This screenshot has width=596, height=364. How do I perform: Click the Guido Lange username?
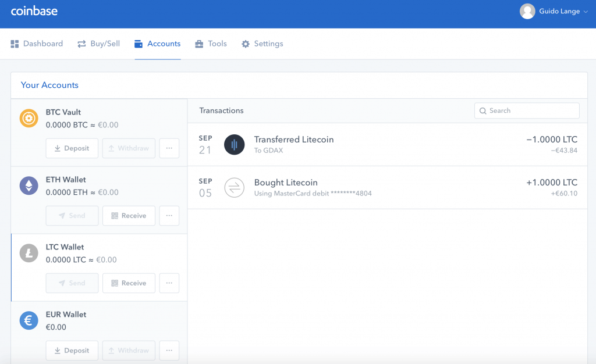click(x=559, y=12)
